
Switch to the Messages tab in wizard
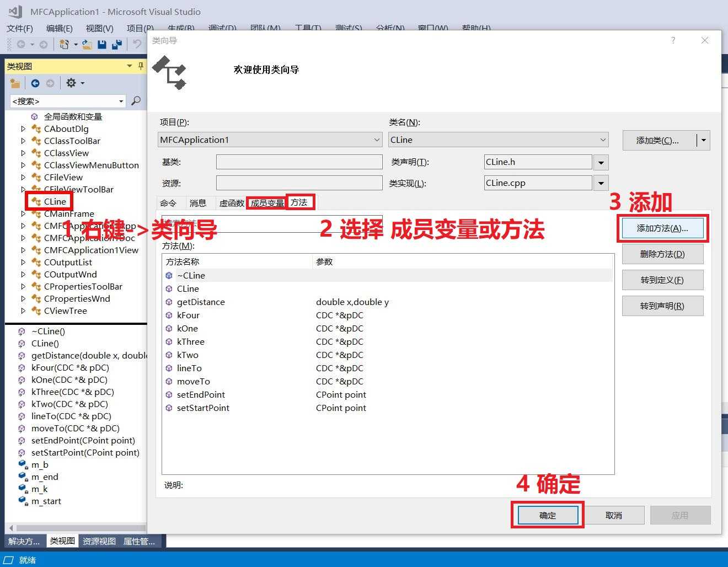198,203
